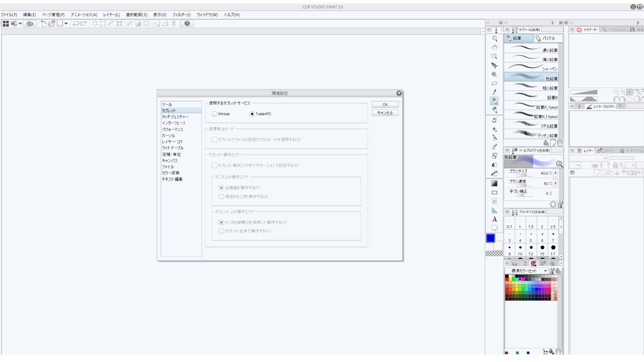Select the カーソル settings category
Image resolution: width=644 pixels, height=362 pixels.
tap(168, 136)
